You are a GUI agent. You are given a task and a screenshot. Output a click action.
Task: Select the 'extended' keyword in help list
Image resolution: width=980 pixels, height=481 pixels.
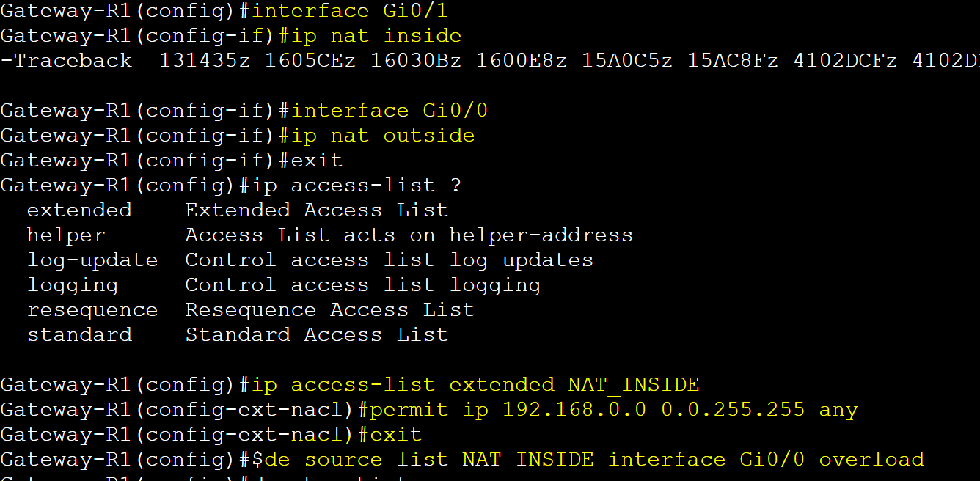click(79, 210)
